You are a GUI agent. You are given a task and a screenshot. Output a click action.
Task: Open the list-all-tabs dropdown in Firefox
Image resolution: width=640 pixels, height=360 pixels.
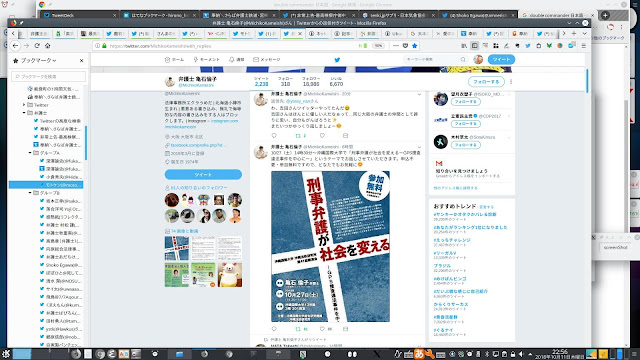pyautogui.click(x=584, y=33)
